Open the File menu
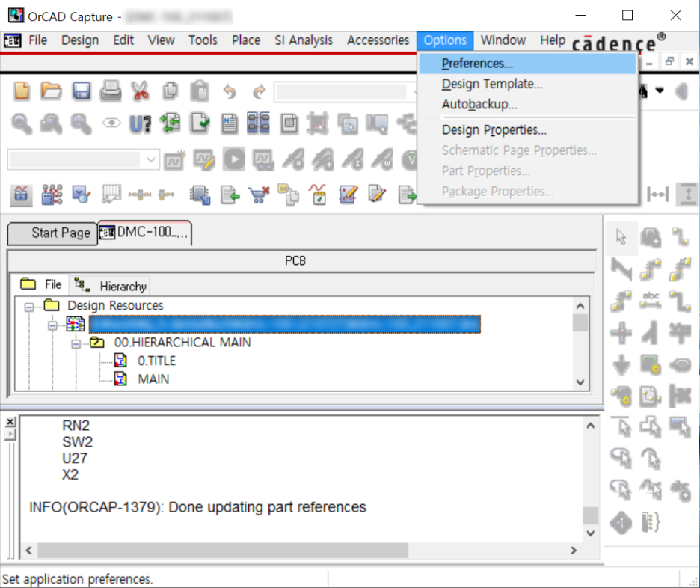Image resolution: width=700 pixels, height=588 pixels. pyautogui.click(x=37, y=40)
